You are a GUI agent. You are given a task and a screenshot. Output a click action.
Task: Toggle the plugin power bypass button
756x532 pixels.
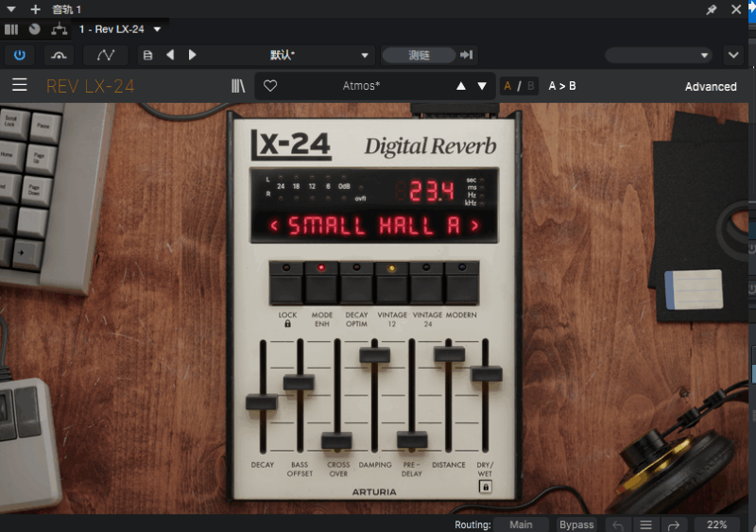19,55
